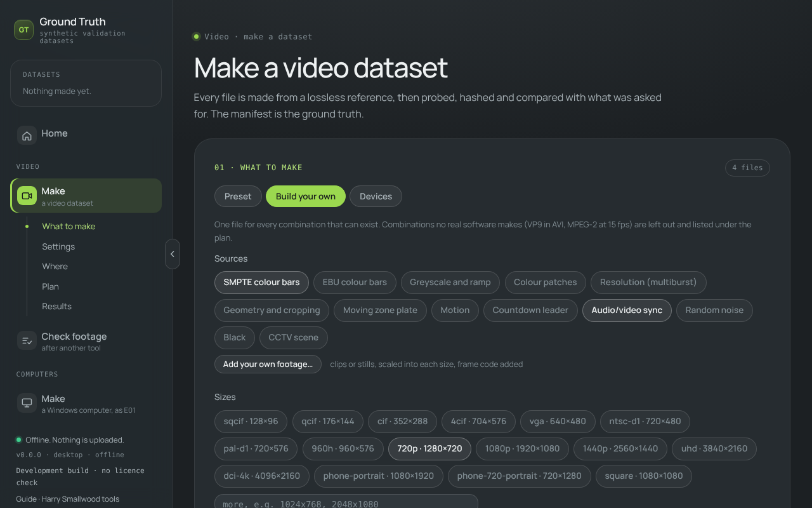Viewport: 812px width, 508px height.
Task: Deselect the 720p 1280×720 size
Action: coord(429,449)
